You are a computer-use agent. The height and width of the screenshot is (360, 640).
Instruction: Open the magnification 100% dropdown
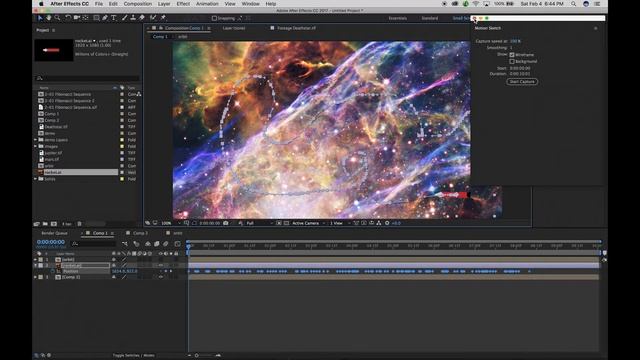(171, 223)
